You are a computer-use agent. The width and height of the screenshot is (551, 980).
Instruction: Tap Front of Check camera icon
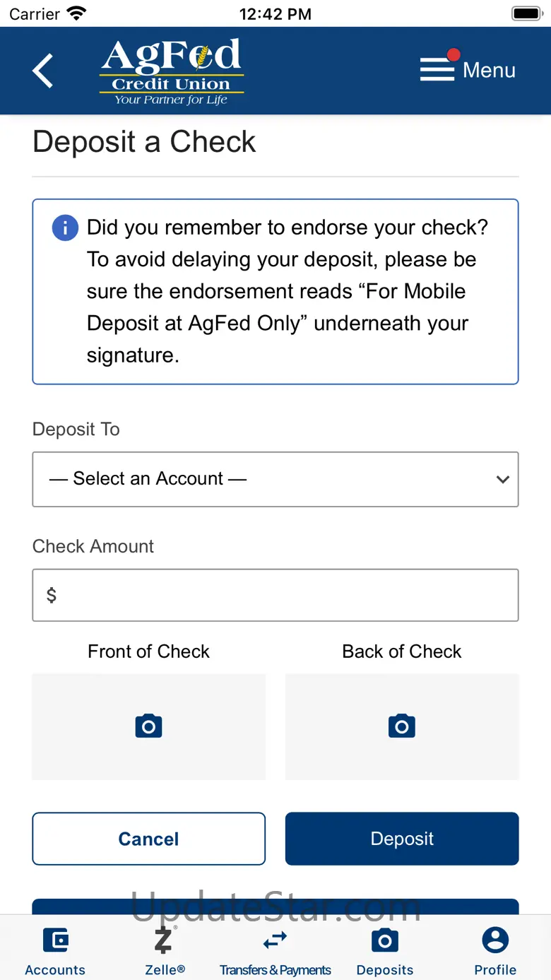point(148,726)
